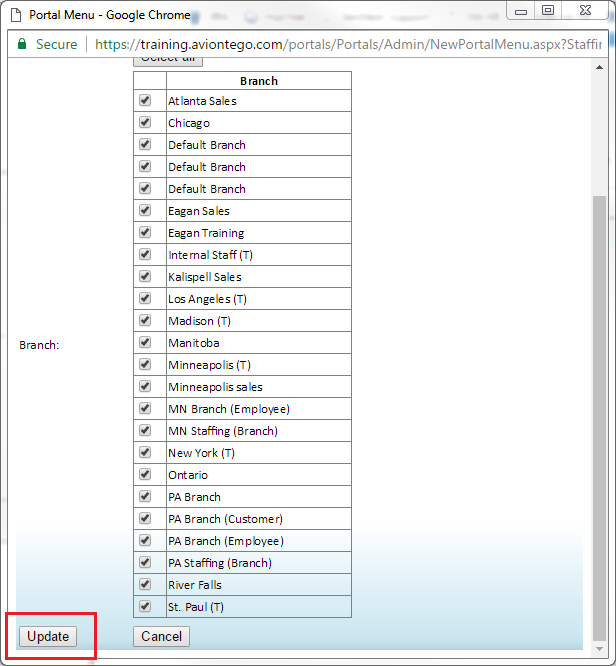Uncheck Internal Staff (T) checkbox
Viewport: 616px width, 666px height.
(x=145, y=254)
